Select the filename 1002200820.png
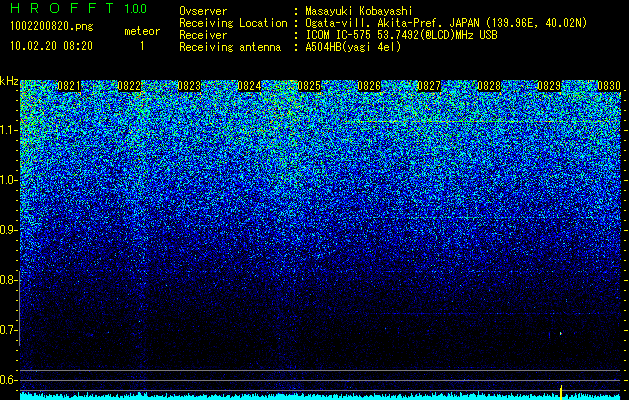 (x=52, y=27)
